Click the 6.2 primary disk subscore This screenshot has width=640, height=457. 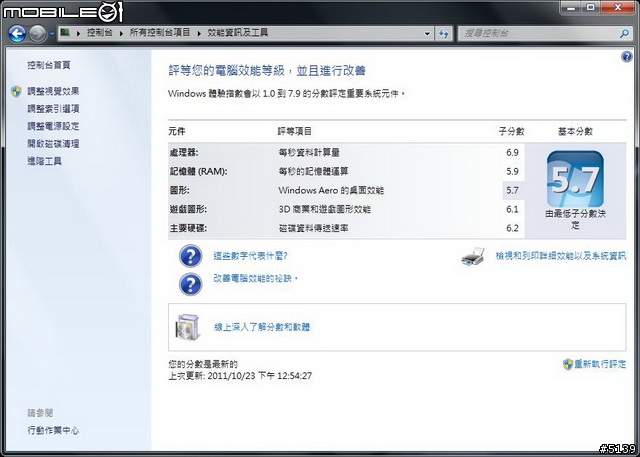[512, 228]
